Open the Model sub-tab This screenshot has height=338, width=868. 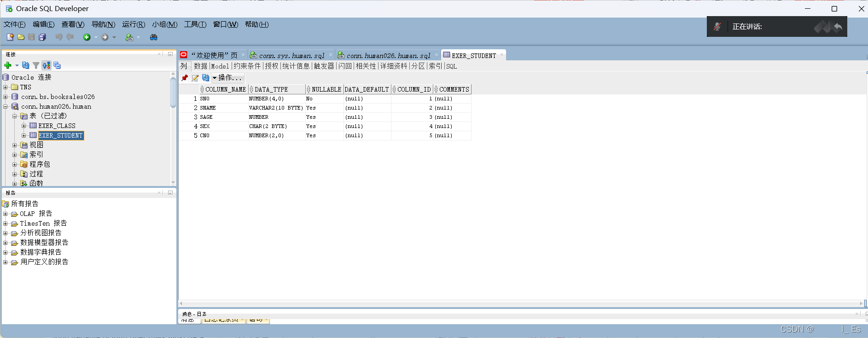click(x=220, y=66)
